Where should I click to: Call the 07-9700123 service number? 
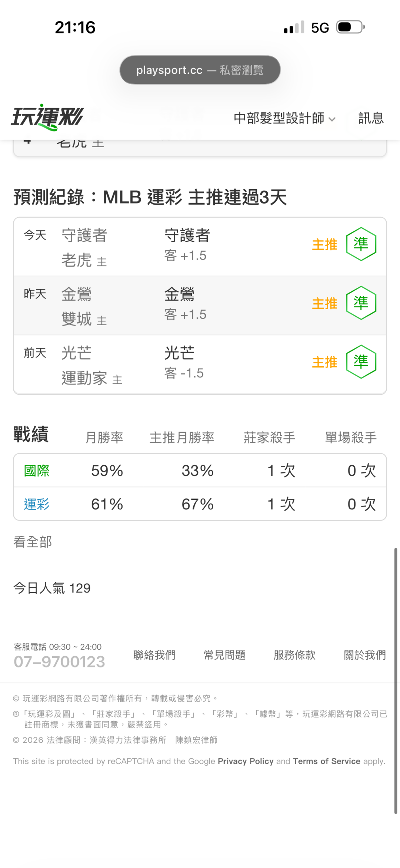coord(59,662)
